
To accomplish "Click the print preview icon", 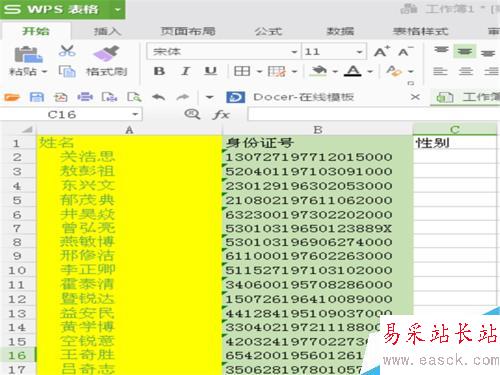I will [109, 97].
